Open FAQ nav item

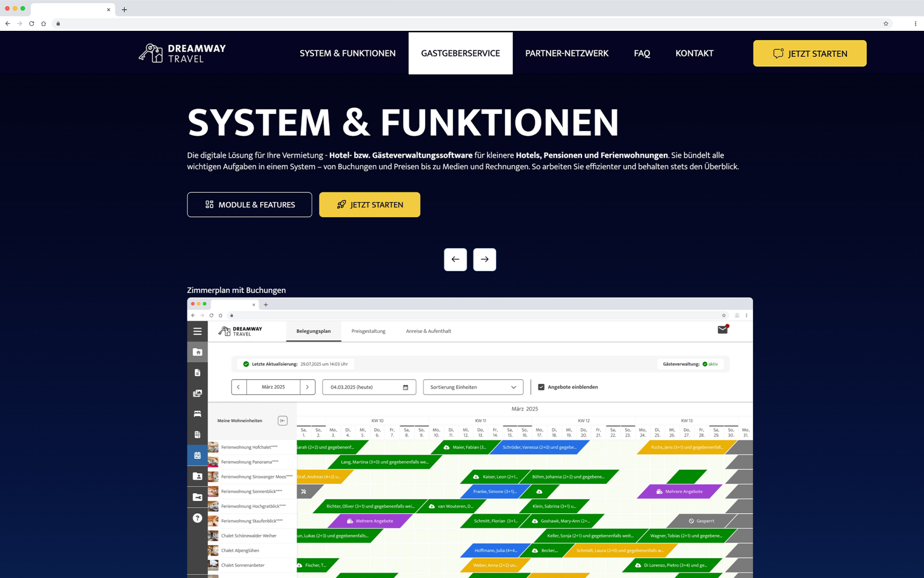[642, 53]
